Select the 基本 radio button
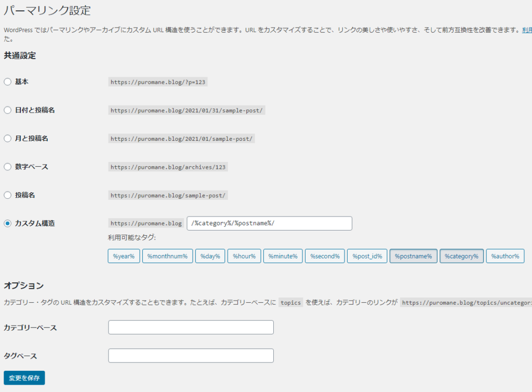The width and height of the screenshot is (532, 392). [7, 82]
